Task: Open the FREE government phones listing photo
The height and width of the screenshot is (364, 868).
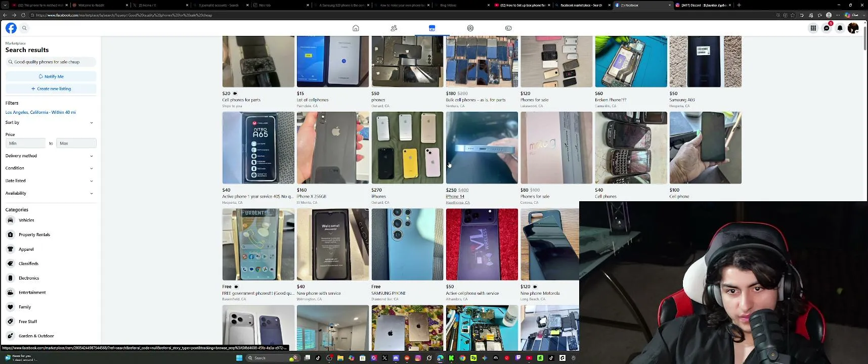Action: (258, 244)
